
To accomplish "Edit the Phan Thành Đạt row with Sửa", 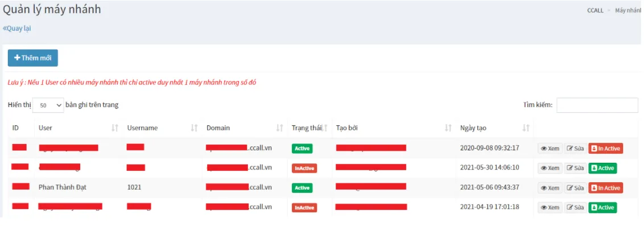I will pos(575,188).
